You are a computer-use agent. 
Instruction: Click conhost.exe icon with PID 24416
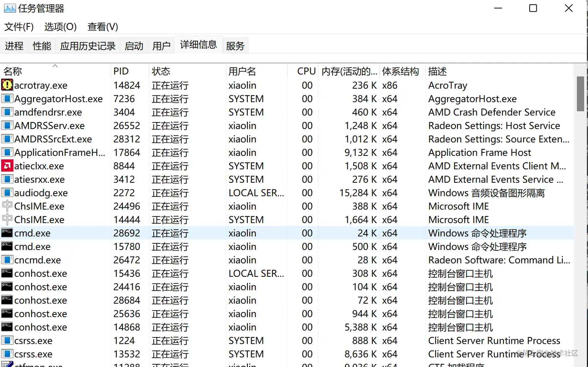(x=7, y=287)
